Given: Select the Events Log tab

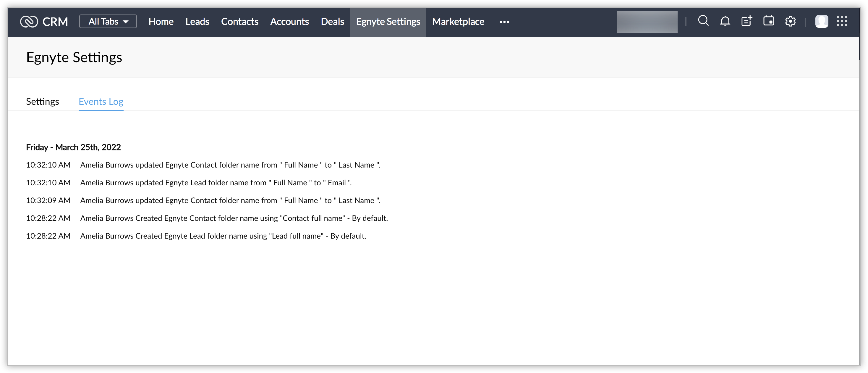Looking at the screenshot, I should pos(101,102).
